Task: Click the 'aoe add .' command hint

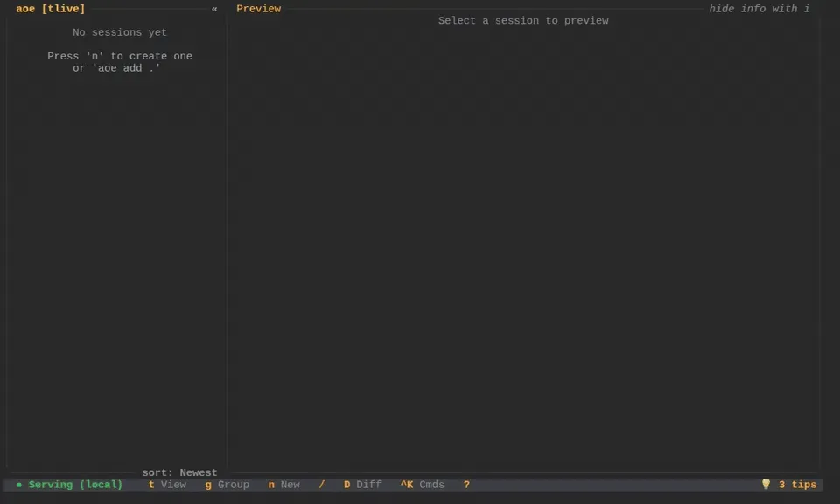Action: (126, 68)
